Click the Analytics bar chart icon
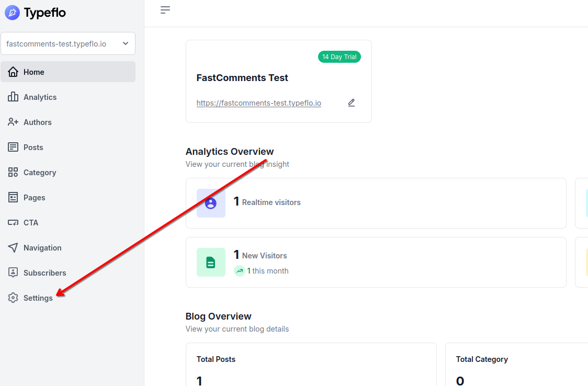This screenshot has width=588, height=386. (x=13, y=97)
